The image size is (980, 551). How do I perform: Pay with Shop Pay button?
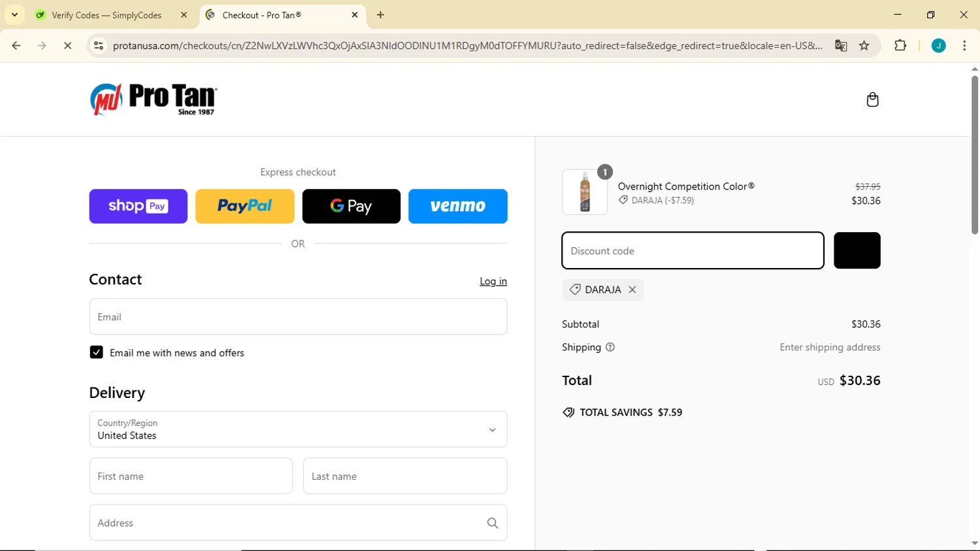pyautogui.click(x=139, y=206)
